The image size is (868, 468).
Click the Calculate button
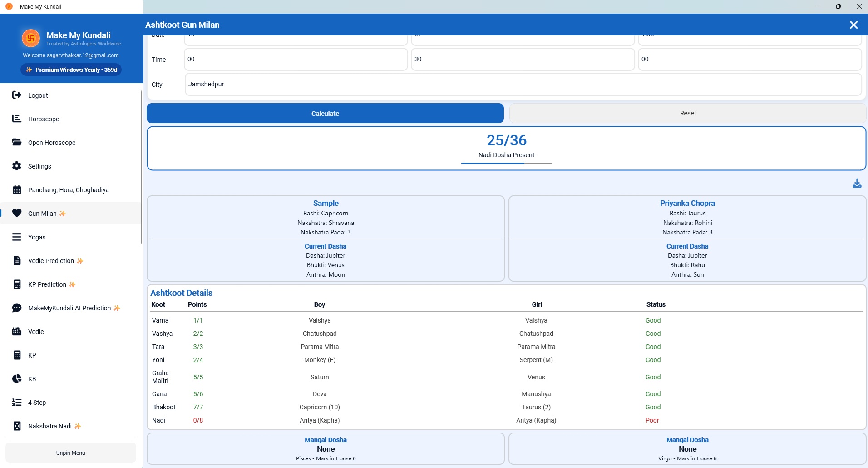coord(325,113)
